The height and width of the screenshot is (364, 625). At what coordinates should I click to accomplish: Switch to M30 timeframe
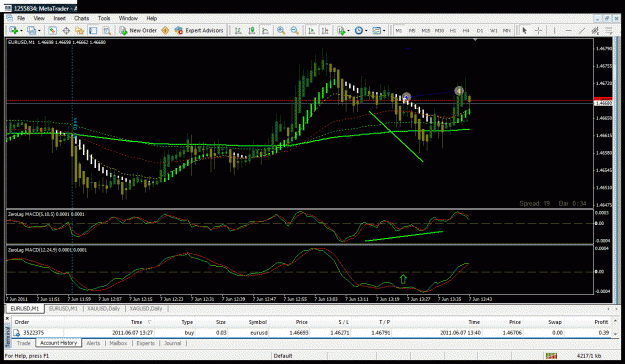pyautogui.click(x=439, y=30)
